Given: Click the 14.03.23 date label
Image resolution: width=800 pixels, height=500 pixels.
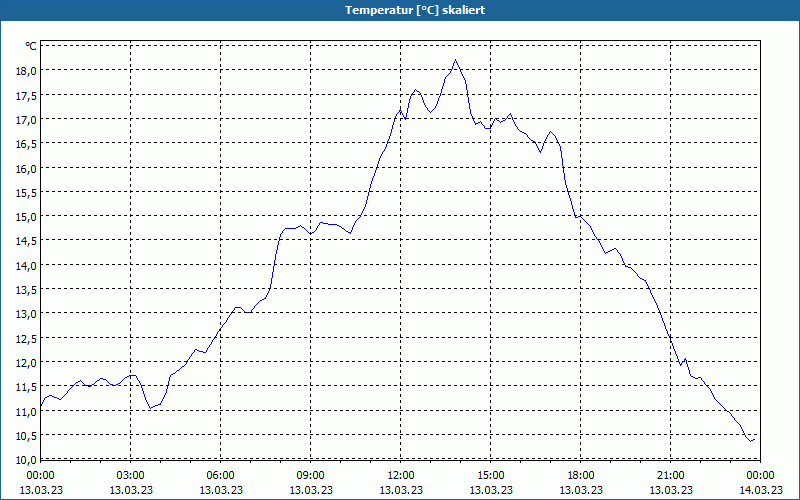Looking at the screenshot, I should point(761,490).
